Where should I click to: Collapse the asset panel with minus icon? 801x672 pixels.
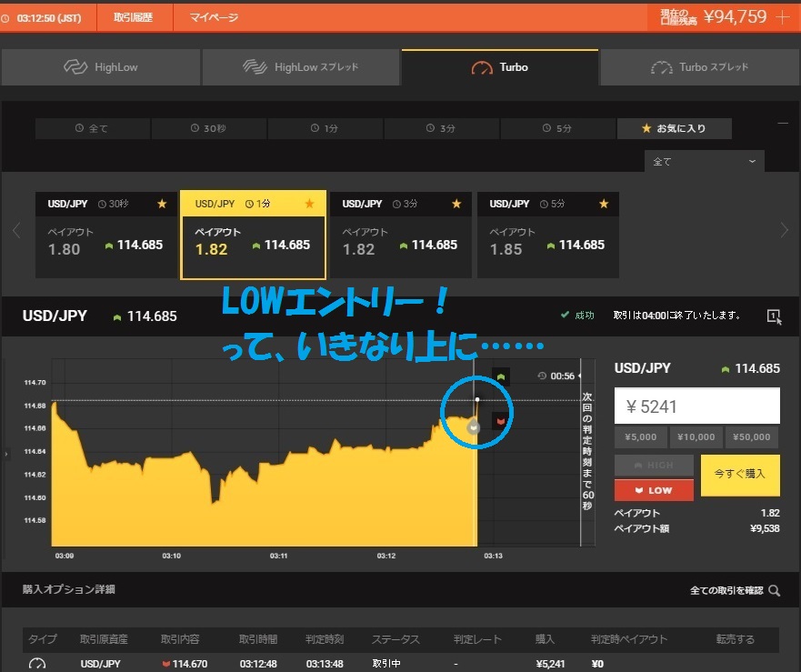tap(783, 122)
